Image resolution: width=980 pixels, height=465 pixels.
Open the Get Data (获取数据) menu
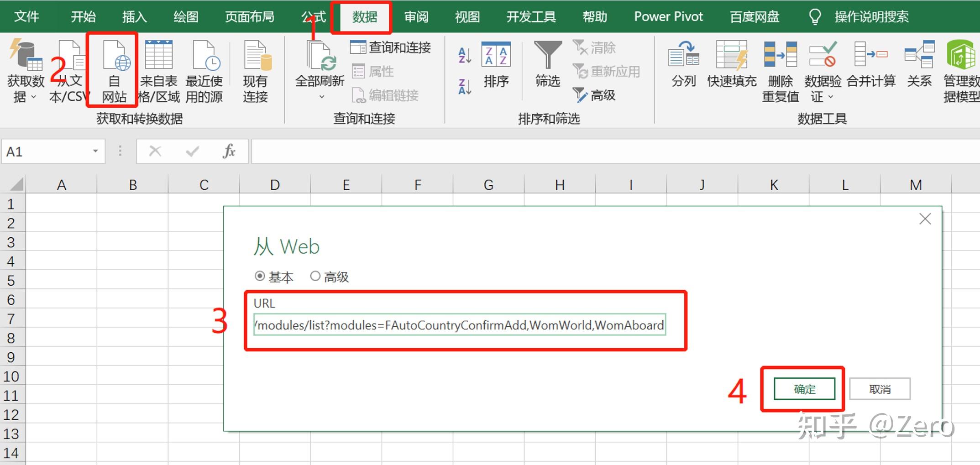26,71
